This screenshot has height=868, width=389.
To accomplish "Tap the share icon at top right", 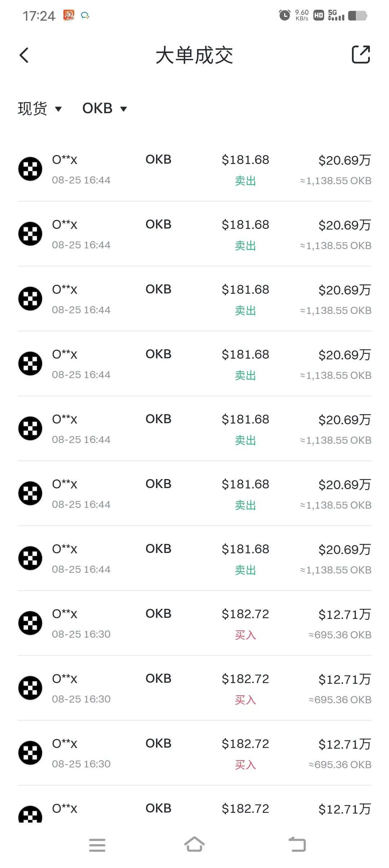I will pos(361,54).
